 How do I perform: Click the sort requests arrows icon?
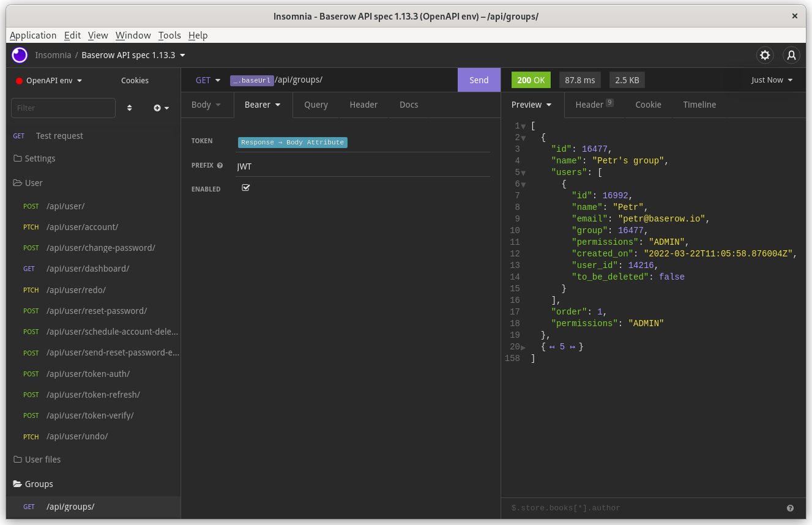click(130, 108)
